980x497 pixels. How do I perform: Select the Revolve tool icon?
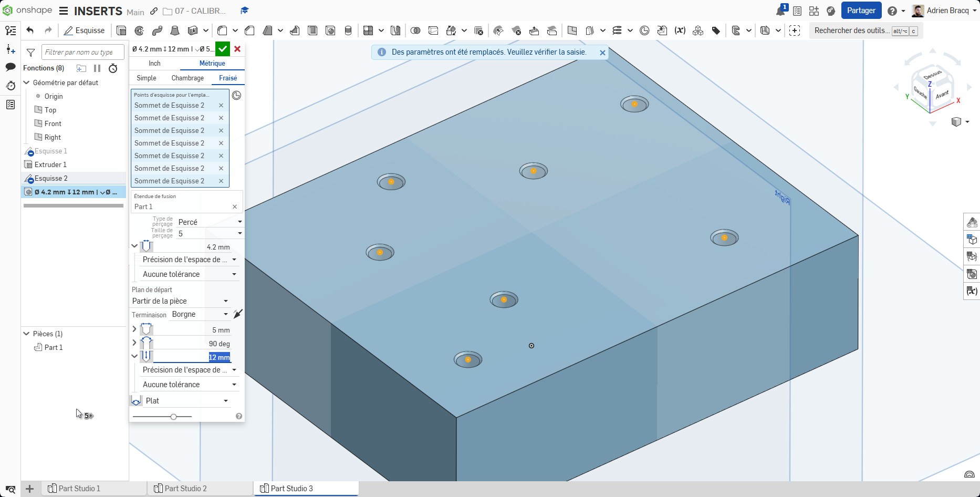139,30
